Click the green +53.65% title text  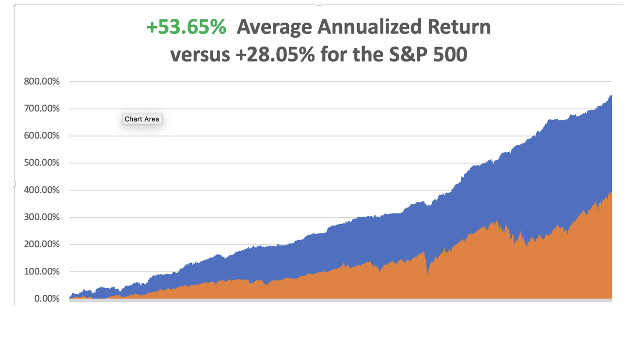pyautogui.click(x=186, y=27)
